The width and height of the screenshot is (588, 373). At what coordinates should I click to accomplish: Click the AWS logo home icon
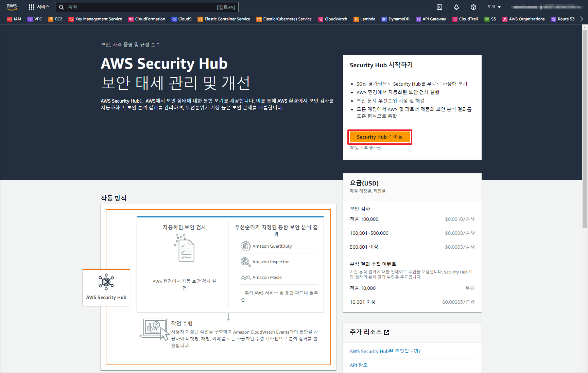(12, 7)
